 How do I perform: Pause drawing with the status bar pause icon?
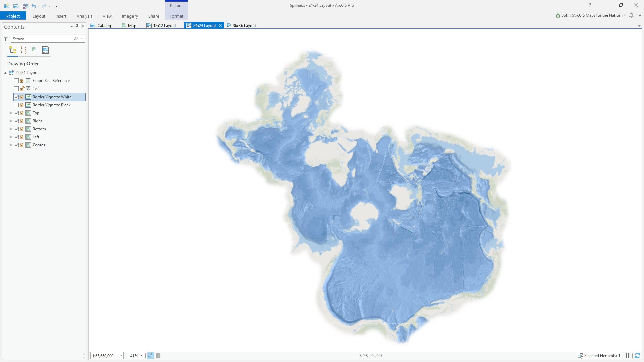click(627, 356)
